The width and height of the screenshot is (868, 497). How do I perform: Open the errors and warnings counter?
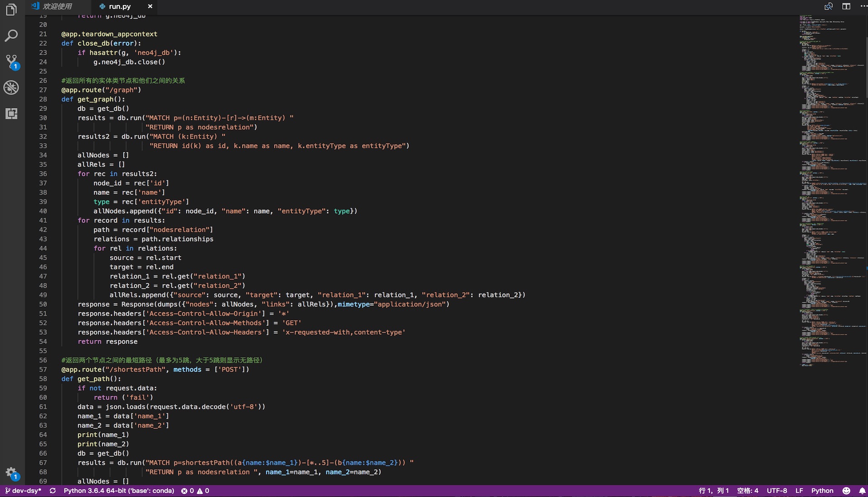(x=195, y=491)
